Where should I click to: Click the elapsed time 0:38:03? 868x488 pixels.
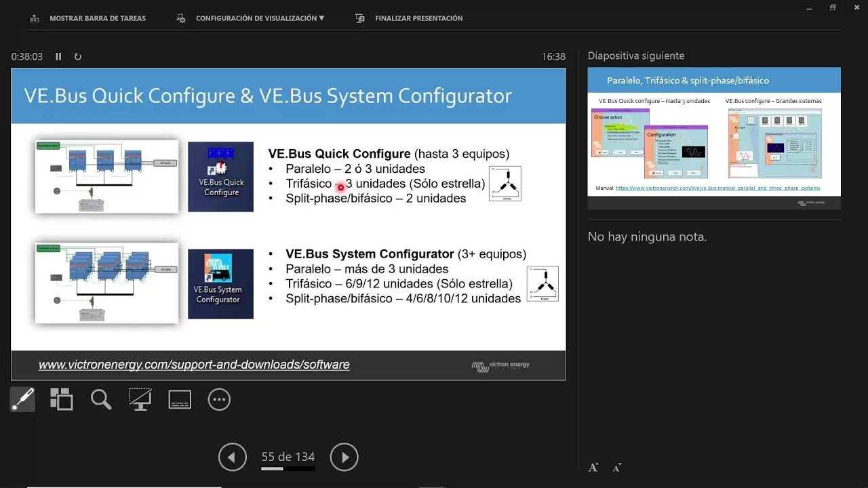point(27,57)
